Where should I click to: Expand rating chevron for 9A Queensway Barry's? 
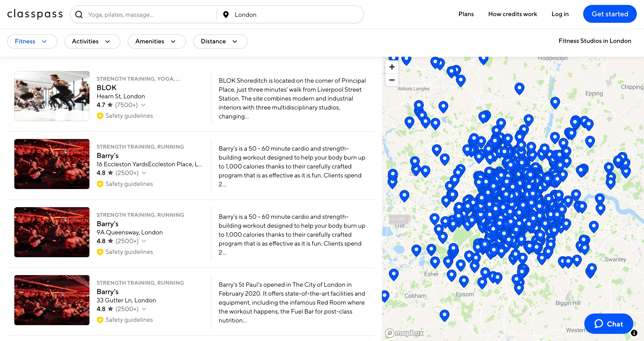(144, 241)
